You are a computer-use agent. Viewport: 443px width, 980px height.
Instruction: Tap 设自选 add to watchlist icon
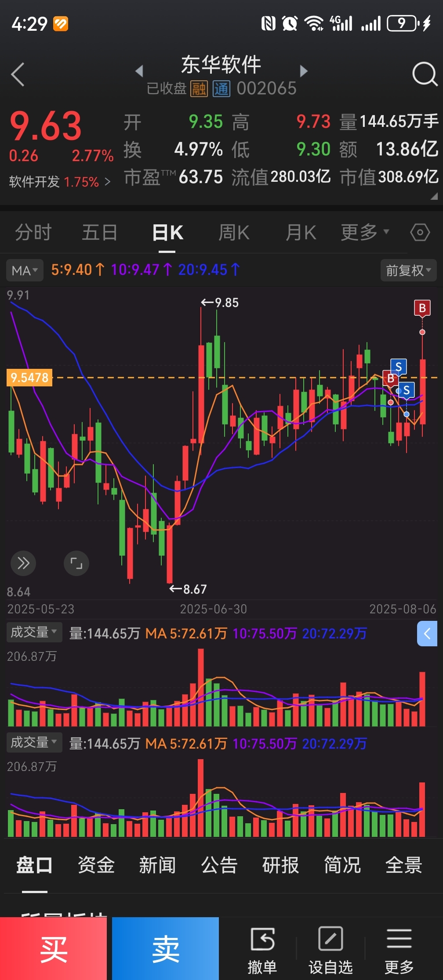[x=330, y=951]
